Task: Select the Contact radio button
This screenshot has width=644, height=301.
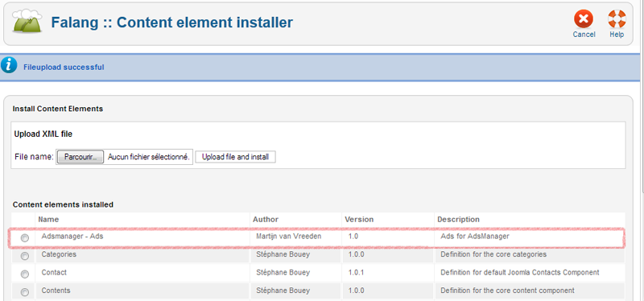Action: click(x=25, y=274)
